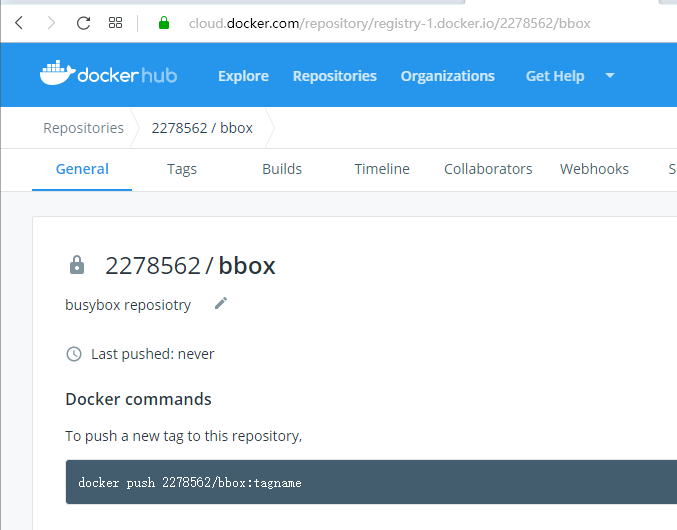677x530 pixels.
Task: Switch to the Webhooks tab
Action: tap(594, 169)
